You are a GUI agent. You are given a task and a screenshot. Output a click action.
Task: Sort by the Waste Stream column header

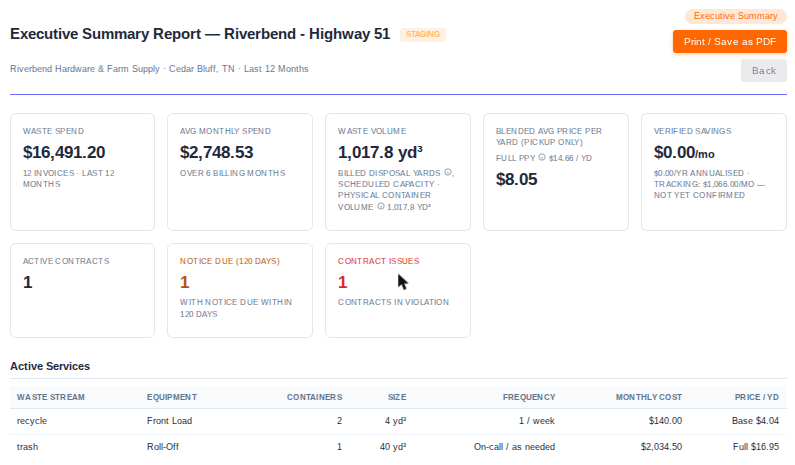click(x=51, y=397)
